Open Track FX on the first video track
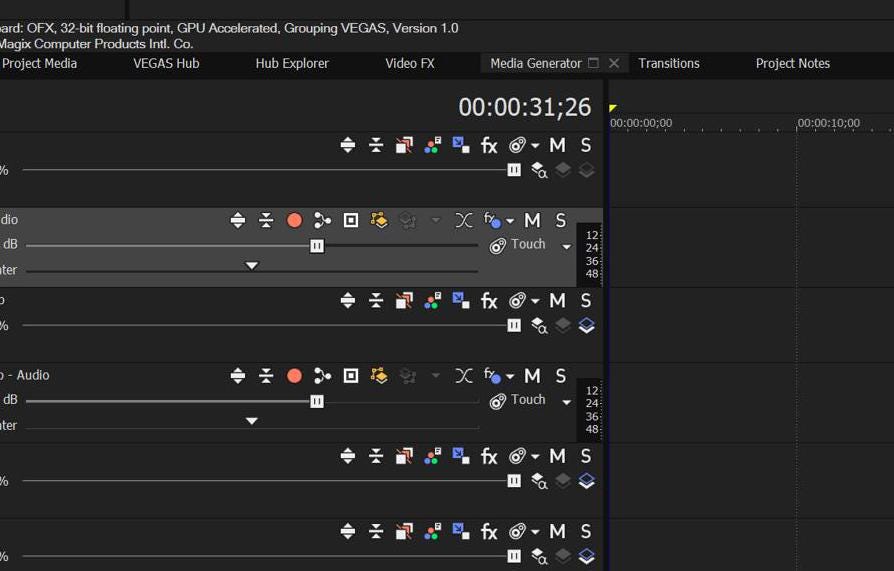 coord(489,145)
